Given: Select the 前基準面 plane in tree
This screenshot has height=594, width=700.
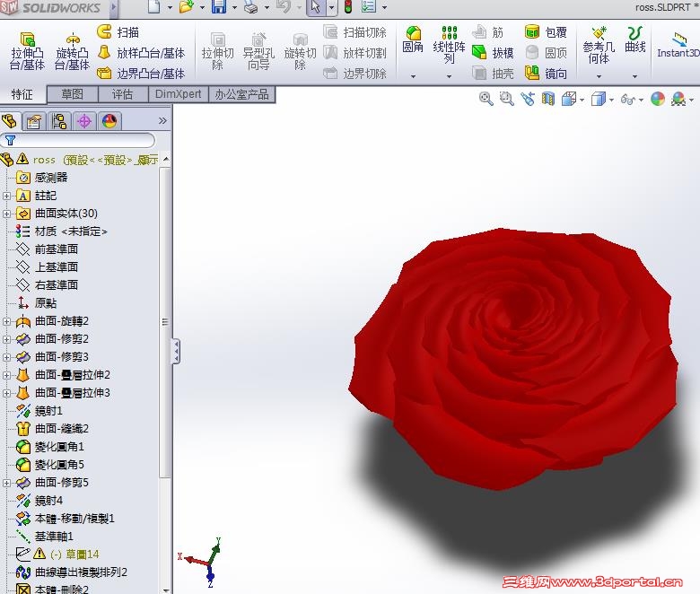Looking at the screenshot, I should (x=47, y=249).
